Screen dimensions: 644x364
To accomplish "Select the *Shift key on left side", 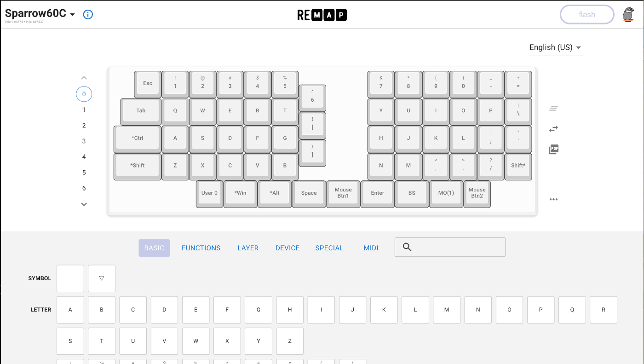I will pyautogui.click(x=138, y=167).
